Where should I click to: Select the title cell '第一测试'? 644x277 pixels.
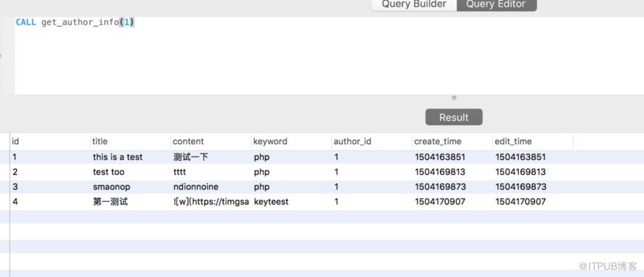110,202
